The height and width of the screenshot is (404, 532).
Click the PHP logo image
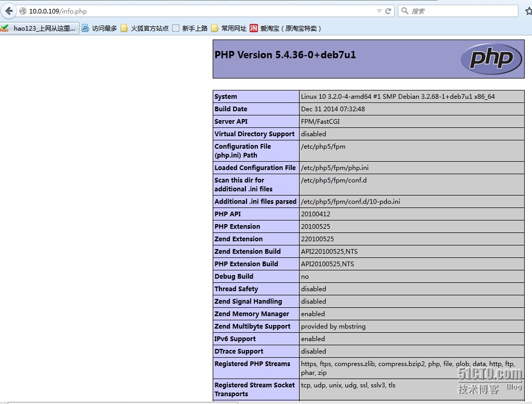491,59
